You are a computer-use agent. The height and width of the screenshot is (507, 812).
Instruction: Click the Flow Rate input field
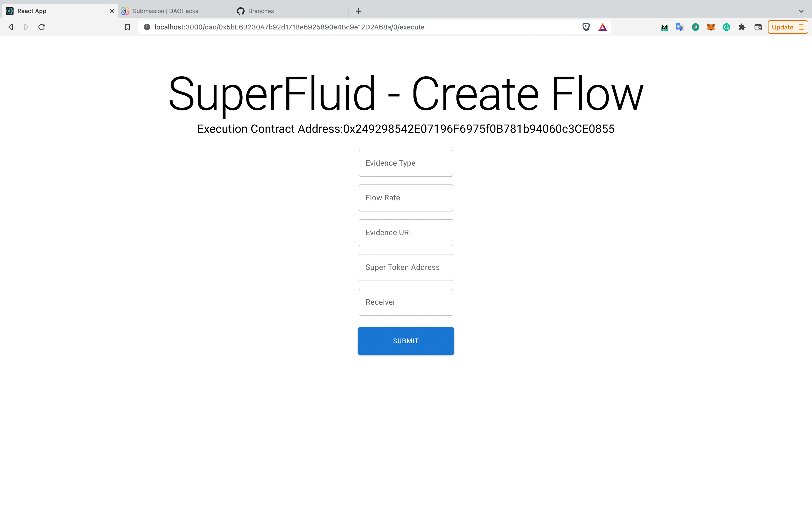point(406,197)
